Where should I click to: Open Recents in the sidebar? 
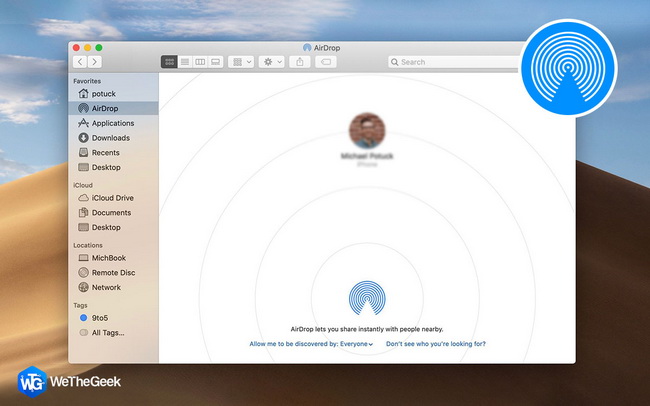coord(113,153)
